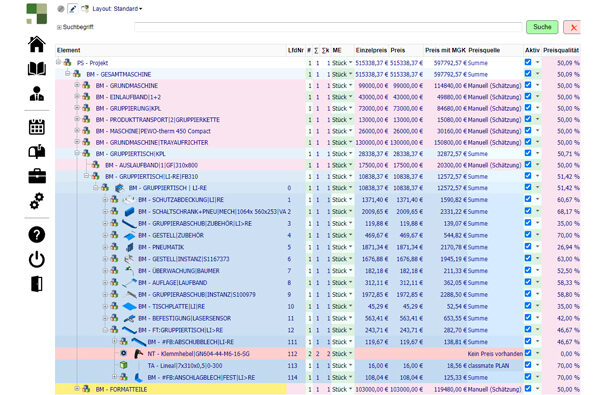This screenshot has height=395, width=600.
Task: Click the blue plate icon of TISCHPLATTE row
Action: tap(129, 306)
